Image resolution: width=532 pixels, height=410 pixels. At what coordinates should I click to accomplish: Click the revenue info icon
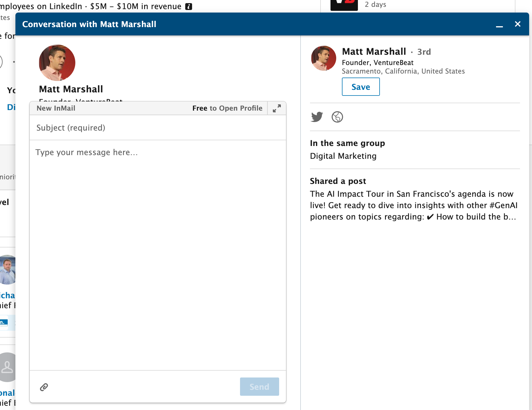pyautogui.click(x=189, y=7)
